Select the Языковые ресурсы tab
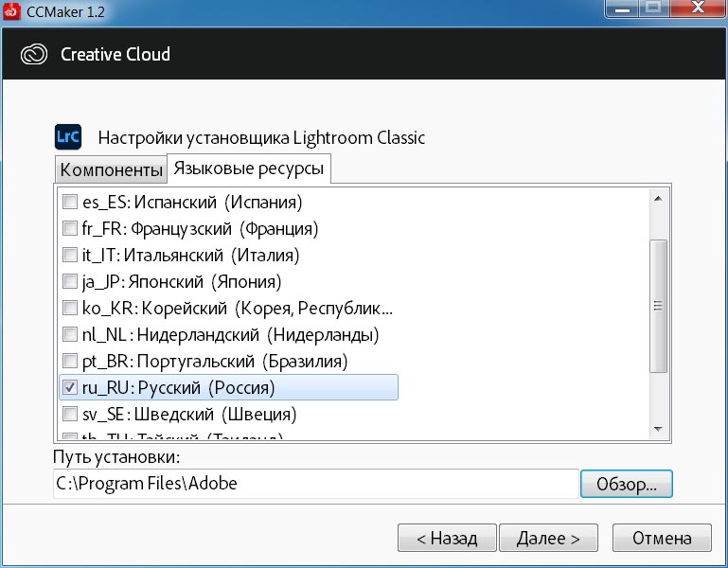The width and height of the screenshot is (728, 568). click(249, 169)
